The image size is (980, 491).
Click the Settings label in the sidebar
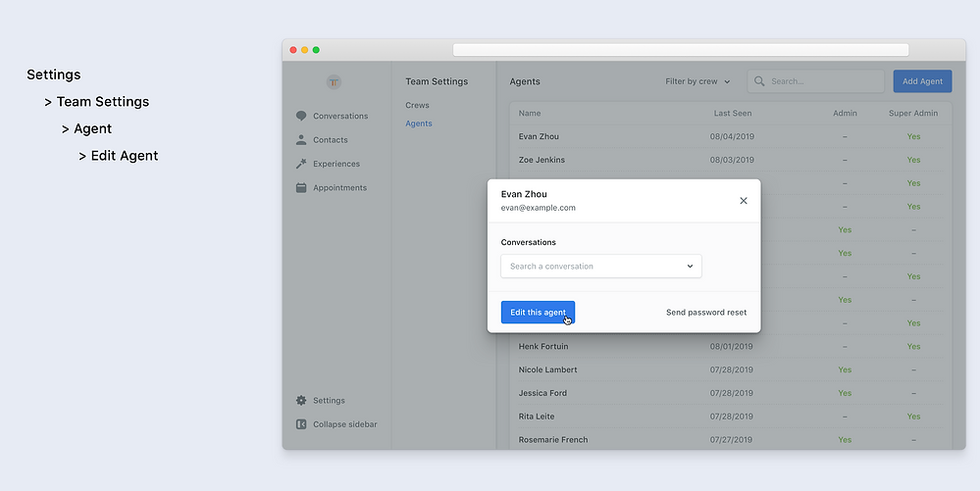pos(329,401)
